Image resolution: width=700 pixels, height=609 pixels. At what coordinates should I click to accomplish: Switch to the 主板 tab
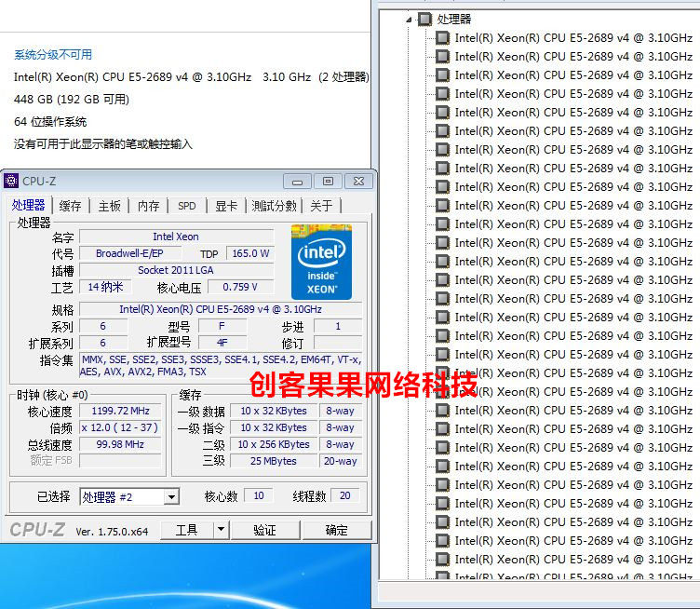coord(110,206)
